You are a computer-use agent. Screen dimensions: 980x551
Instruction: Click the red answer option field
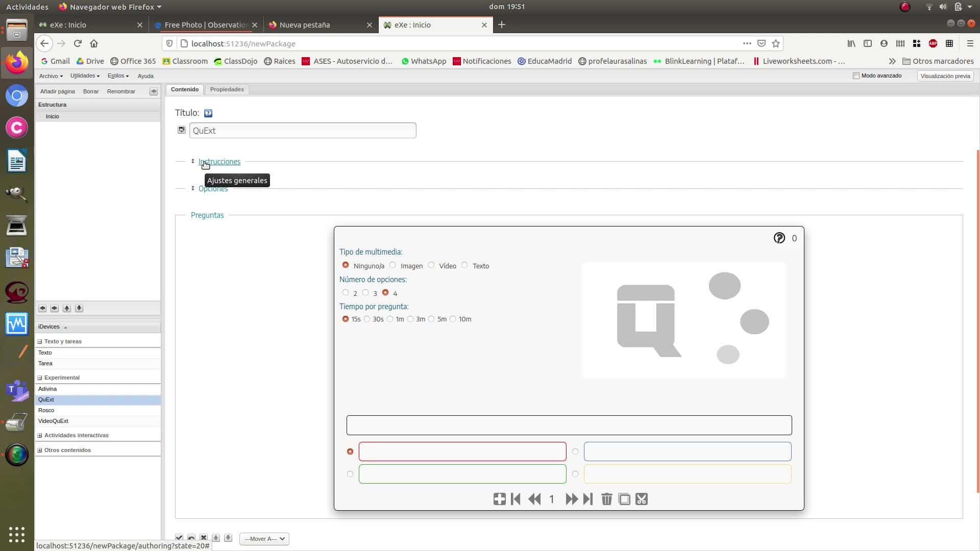tap(462, 452)
